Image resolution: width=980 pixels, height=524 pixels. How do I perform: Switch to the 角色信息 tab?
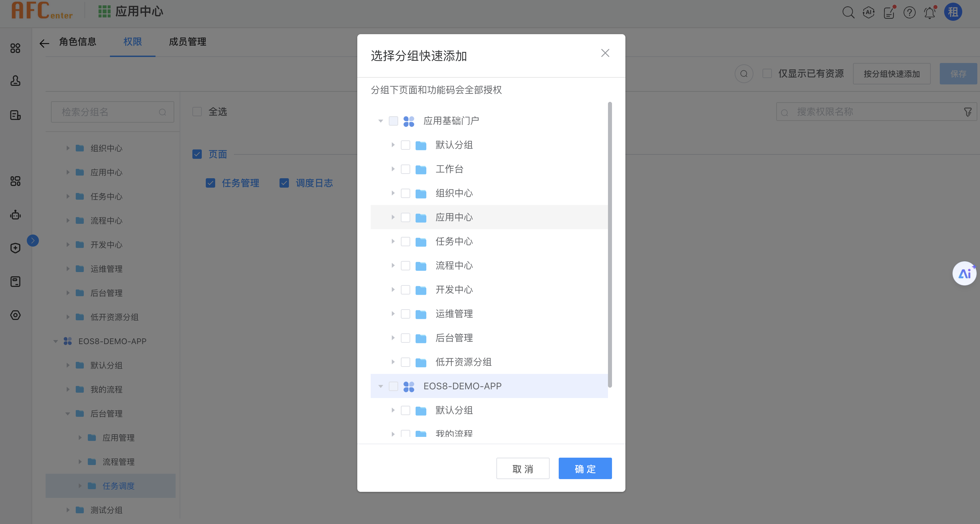coord(78,42)
